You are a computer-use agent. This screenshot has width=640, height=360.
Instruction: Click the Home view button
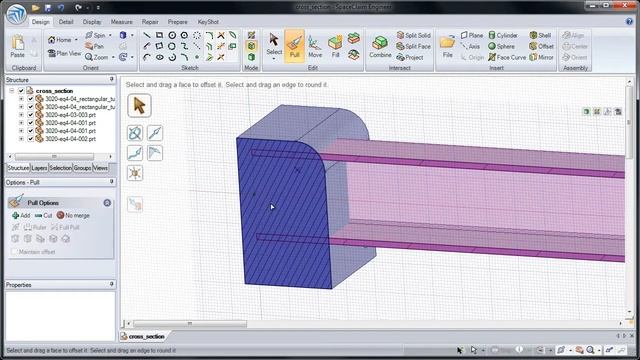coord(60,40)
